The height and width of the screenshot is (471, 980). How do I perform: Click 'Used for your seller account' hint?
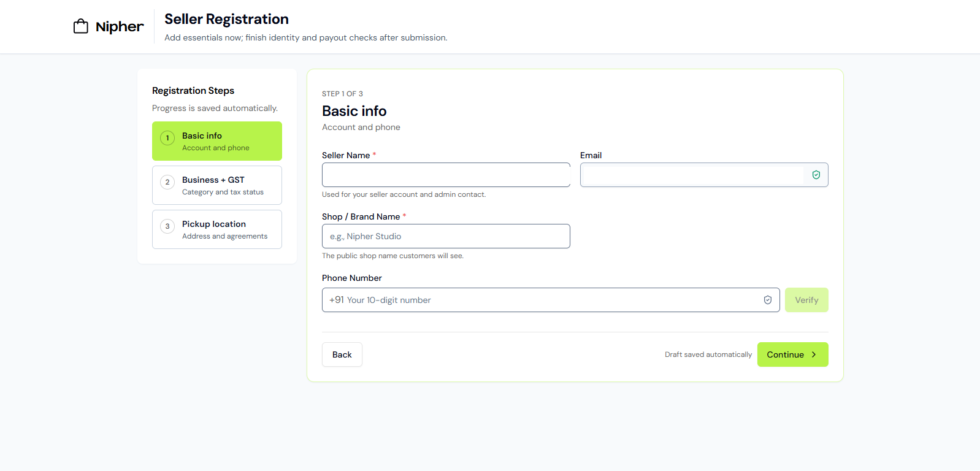click(x=404, y=194)
